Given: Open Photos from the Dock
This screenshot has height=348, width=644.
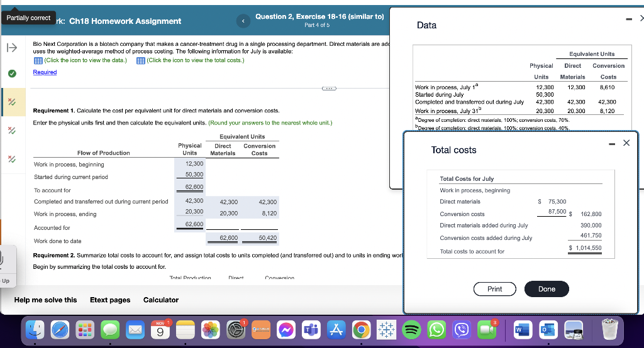Looking at the screenshot, I should coord(210,330).
